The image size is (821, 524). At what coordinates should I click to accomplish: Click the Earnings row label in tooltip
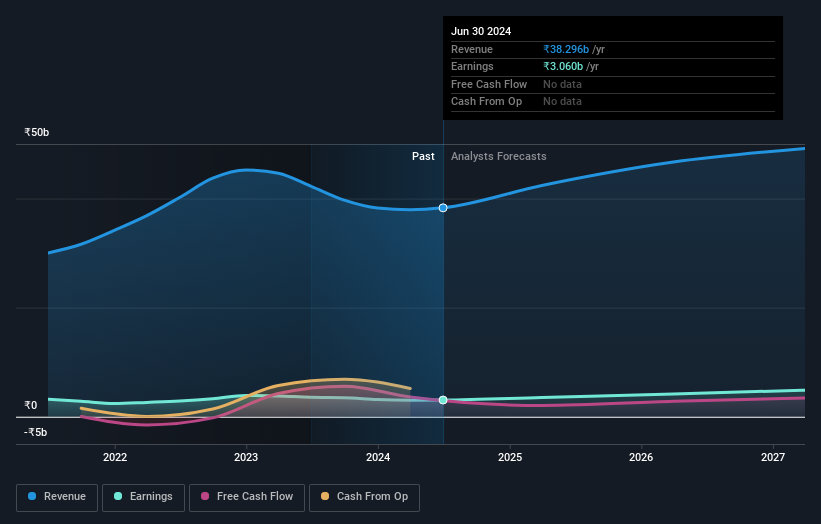coord(472,66)
